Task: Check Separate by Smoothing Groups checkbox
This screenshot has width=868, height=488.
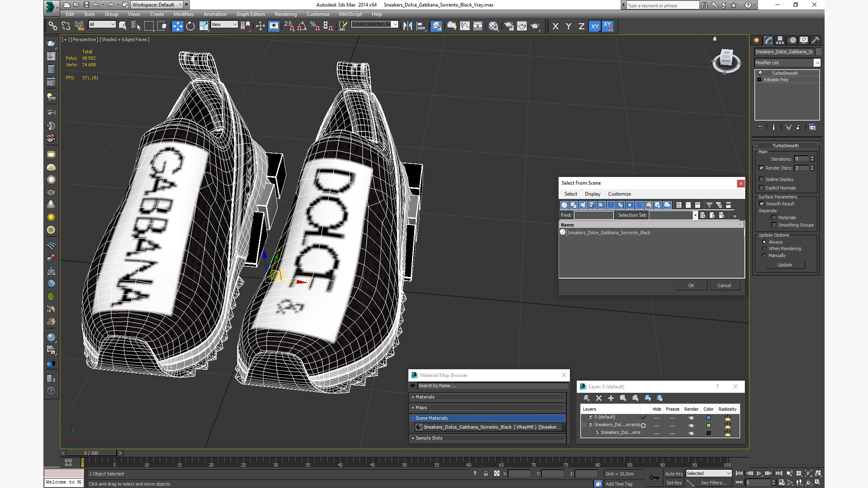Action: (x=774, y=225)
